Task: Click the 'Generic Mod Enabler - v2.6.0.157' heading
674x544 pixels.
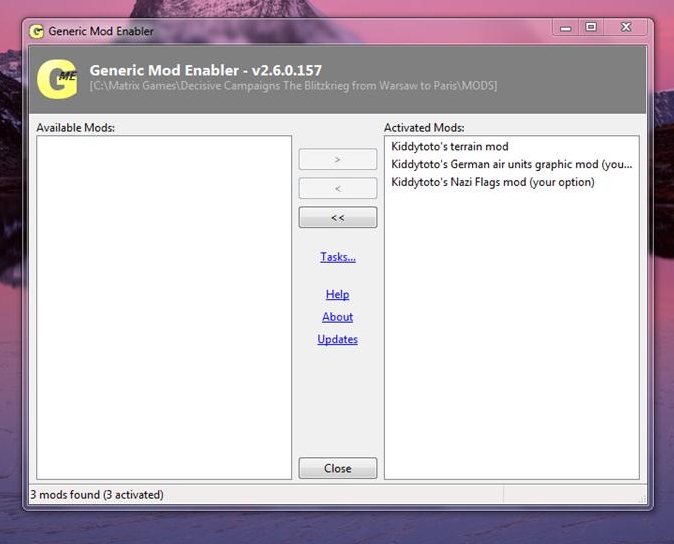Action: (x=205, y=70)
